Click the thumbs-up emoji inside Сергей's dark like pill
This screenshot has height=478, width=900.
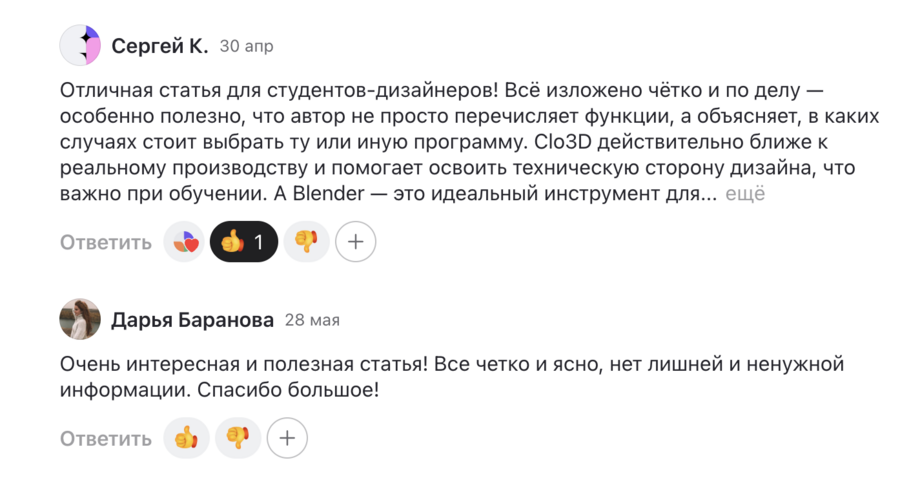pos(232,242)
